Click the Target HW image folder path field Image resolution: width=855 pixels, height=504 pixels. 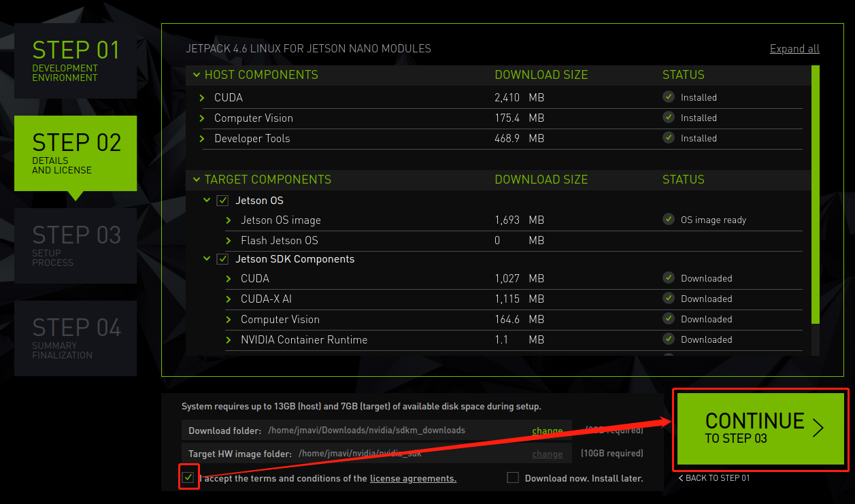(x=377, y=454)
